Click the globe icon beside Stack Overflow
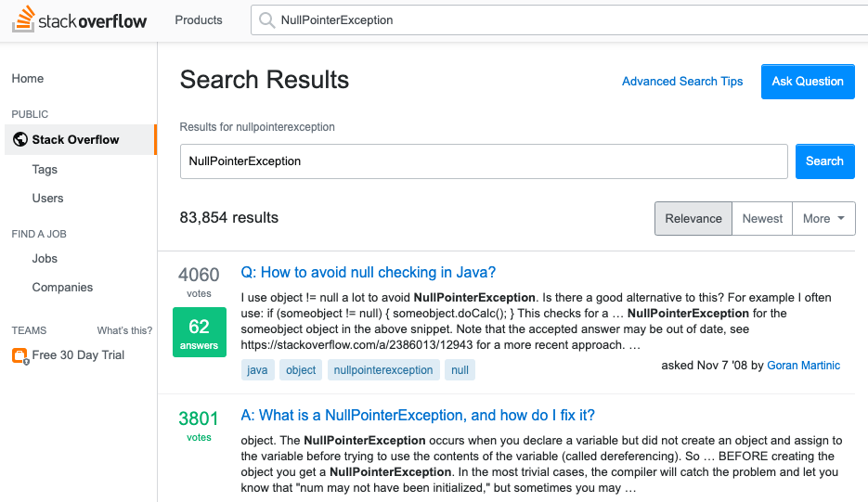The image size is (868, 502). [x=20, y=140]
